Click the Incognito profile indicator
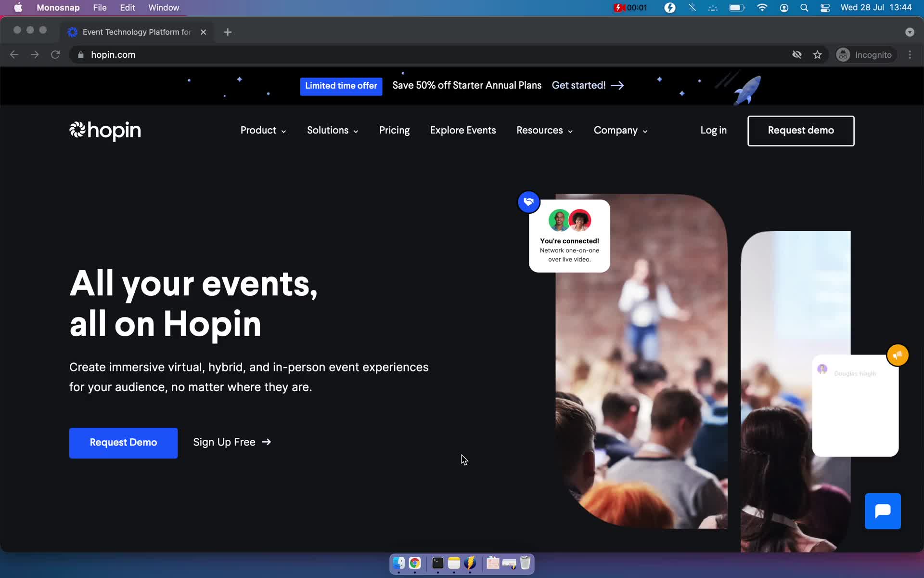 865,55
